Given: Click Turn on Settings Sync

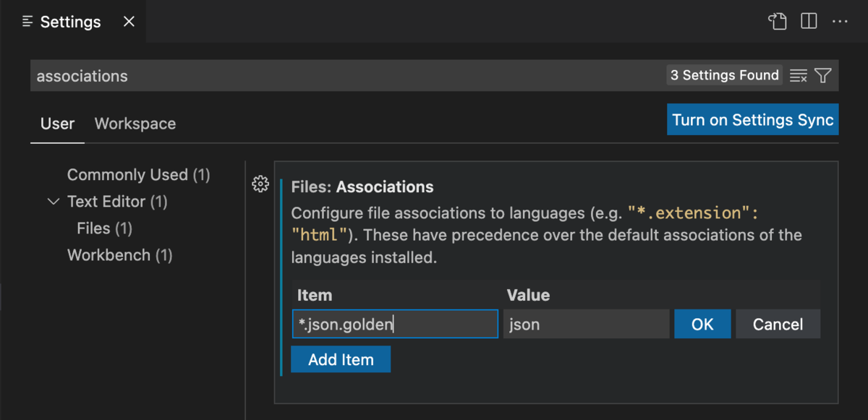Looking at the screenshot, I should pos(752,119).
